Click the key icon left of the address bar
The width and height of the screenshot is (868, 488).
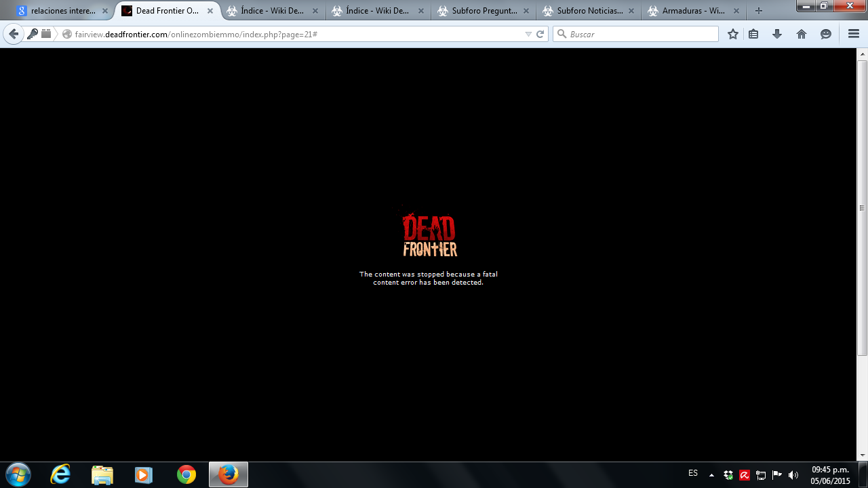pos(33,34)
